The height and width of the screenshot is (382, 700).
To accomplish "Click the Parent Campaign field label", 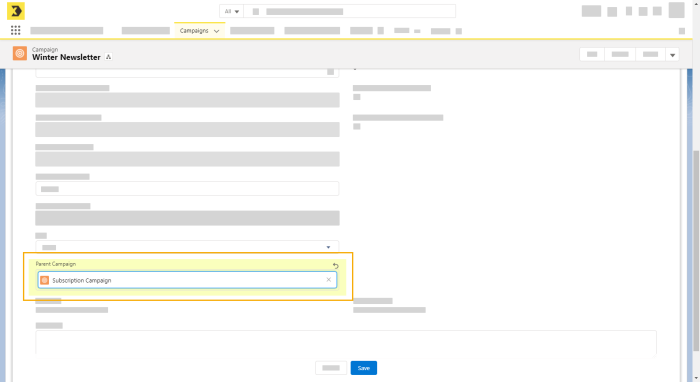I will (56, 264).
